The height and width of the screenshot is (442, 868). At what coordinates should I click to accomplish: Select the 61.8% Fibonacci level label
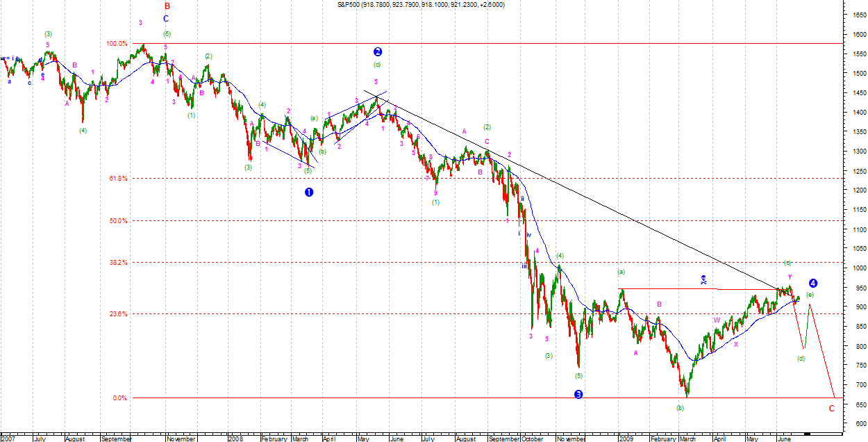point(119,179)
